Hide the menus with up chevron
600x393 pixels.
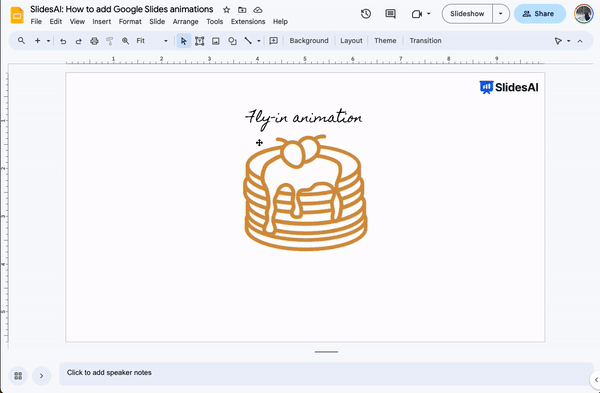(x=580, y=41)
